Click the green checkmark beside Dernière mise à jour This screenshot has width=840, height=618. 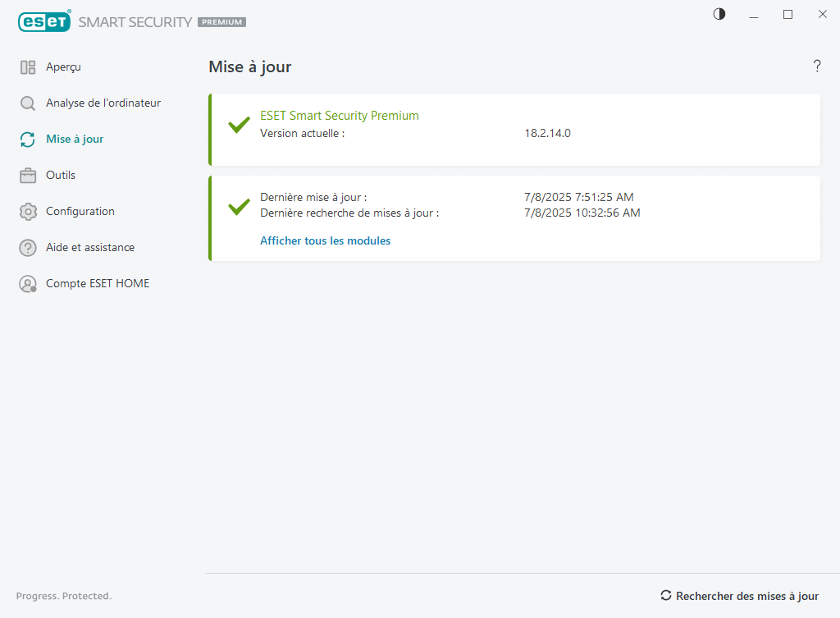[239, 206]
